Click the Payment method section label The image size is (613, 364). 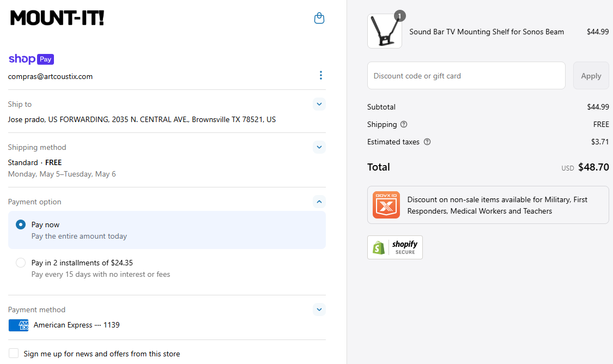tap(37, 310)
